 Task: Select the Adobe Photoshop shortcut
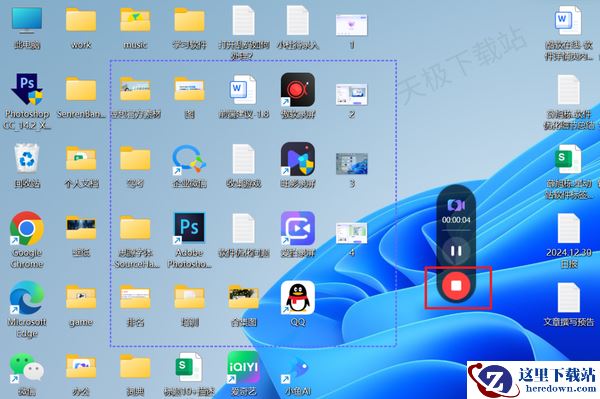[x=189, y=228]
